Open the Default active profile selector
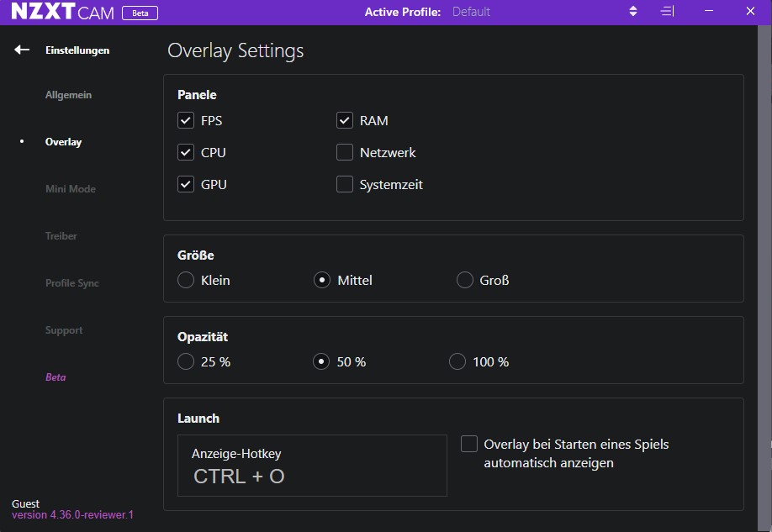Image resolution: width=772 pixels, height=532 pixels. (470, 11)
